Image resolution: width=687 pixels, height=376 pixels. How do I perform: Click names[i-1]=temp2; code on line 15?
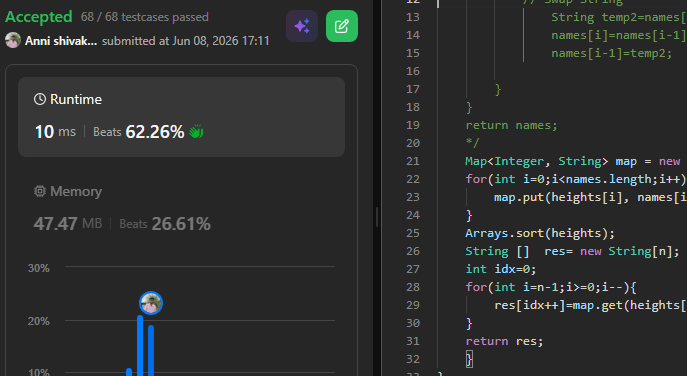[612, 53]
